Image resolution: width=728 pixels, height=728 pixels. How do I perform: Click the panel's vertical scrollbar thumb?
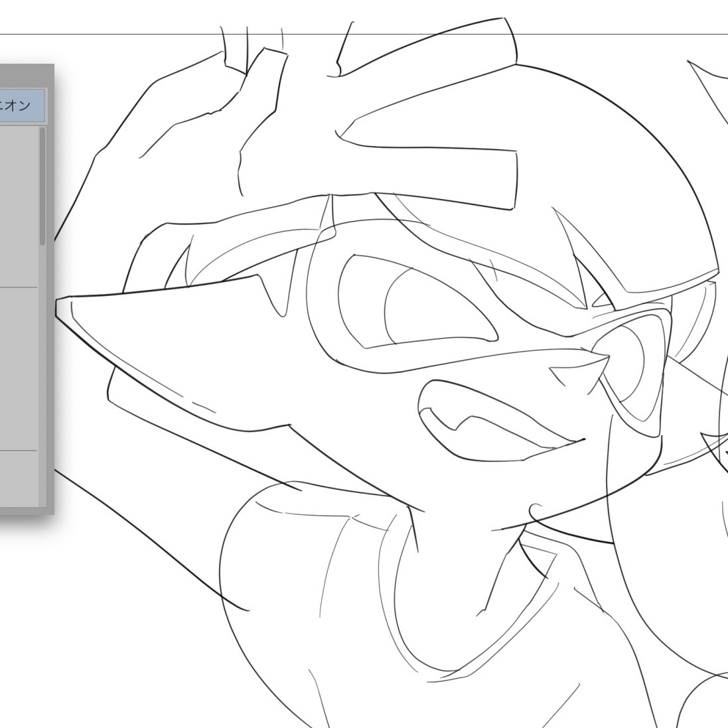(42, 186)
